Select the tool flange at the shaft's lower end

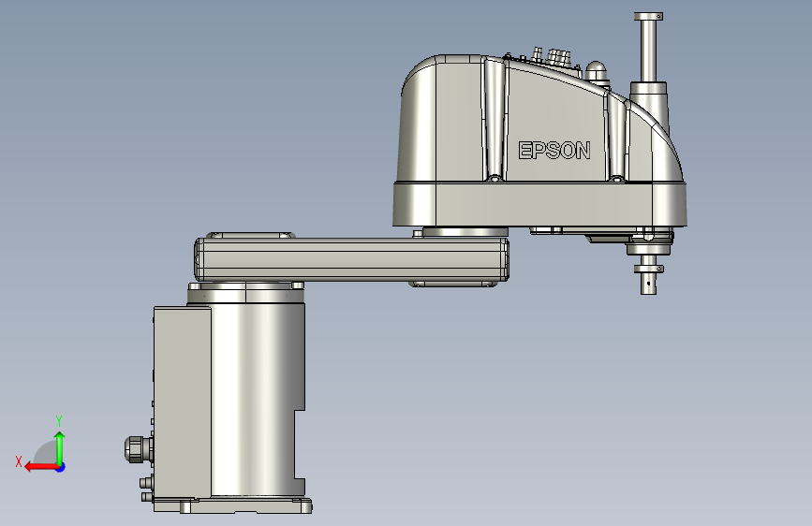pos(648,269)
